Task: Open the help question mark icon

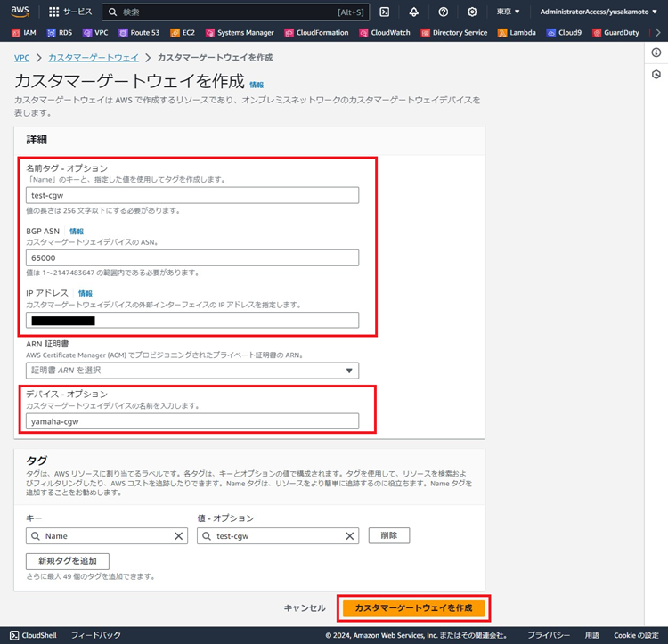Action: (x=443, y=12)
